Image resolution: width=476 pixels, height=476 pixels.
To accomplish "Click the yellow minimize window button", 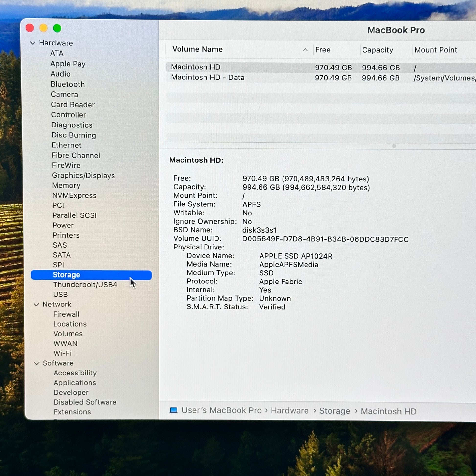I will [44, 28].
